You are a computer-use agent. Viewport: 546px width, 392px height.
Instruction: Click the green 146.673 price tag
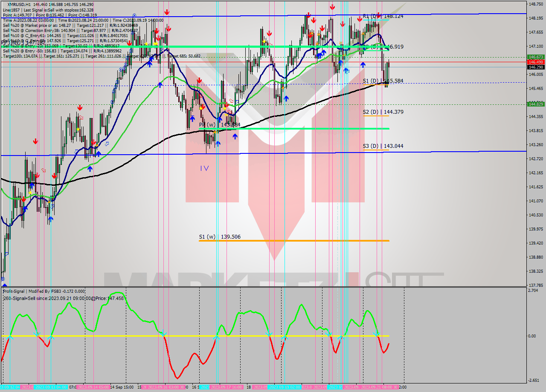[535, 57]
